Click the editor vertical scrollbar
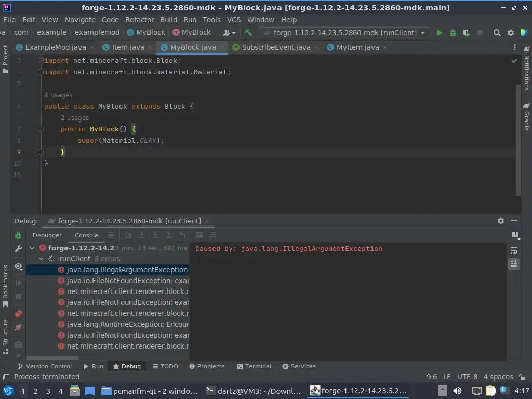The height and width of the screenshot is (399, 532). coord(518,140)
